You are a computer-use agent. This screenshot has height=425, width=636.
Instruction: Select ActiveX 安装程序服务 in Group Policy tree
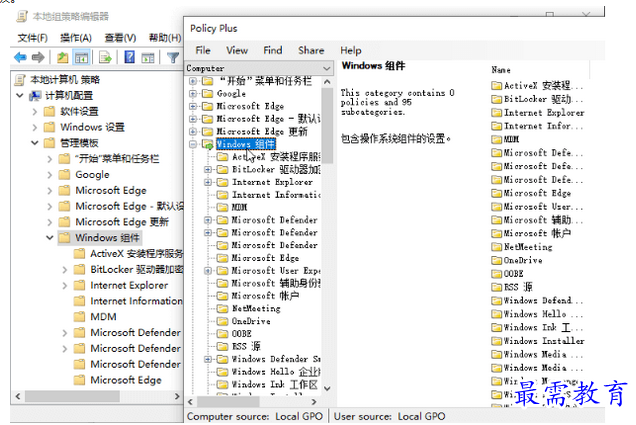coord(137,254)
